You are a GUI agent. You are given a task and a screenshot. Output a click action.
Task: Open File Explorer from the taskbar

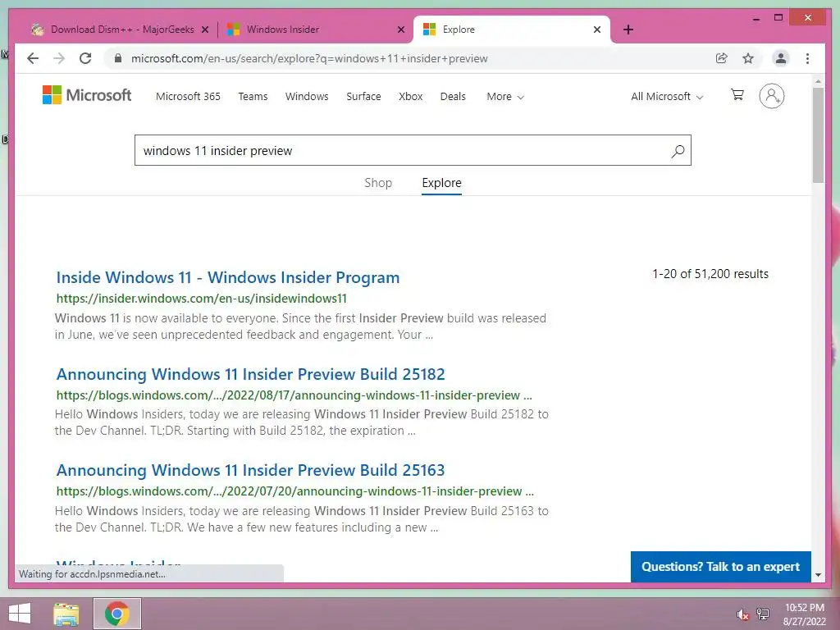pos(66,614)
